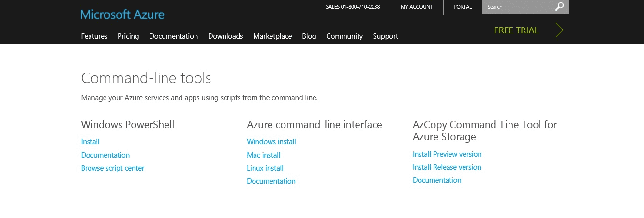The height and width of the screenshot is (218, 644).
Task: Go to the PORTAL link
Action: pyautogui.click(x=463, y=7)
